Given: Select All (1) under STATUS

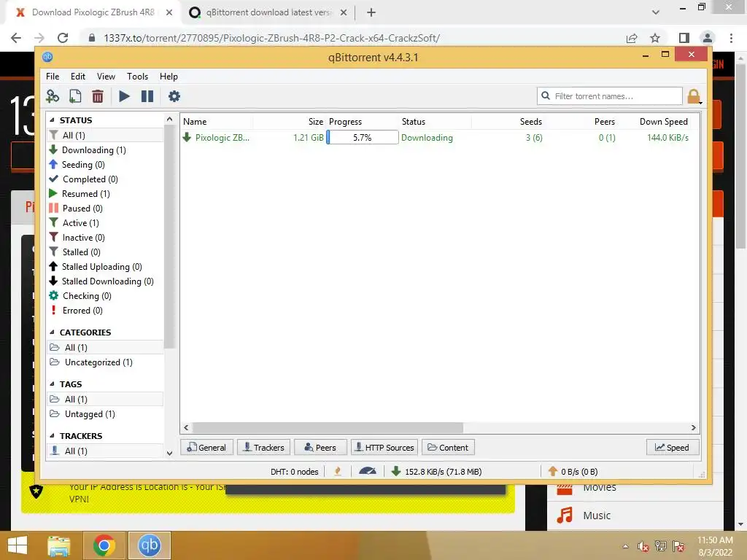Looking at the screenshot, I should pyautogui.click(x=105, y=135).
